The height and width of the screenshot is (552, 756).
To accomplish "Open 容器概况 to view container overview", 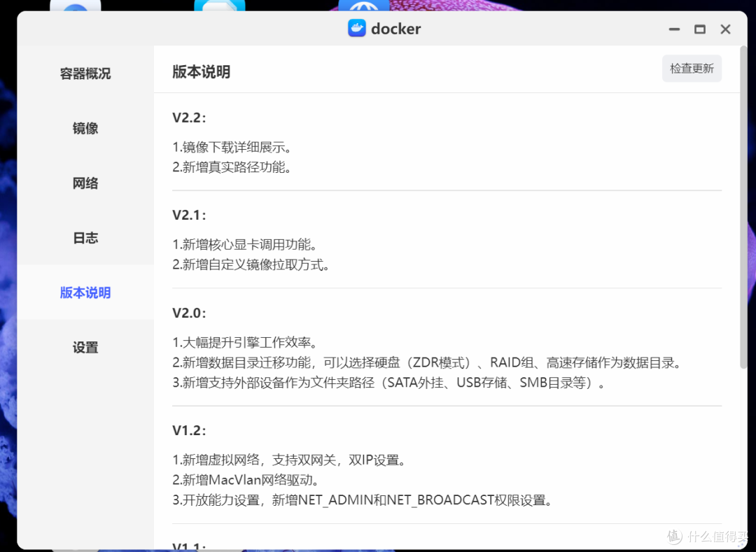I will 85,73.
